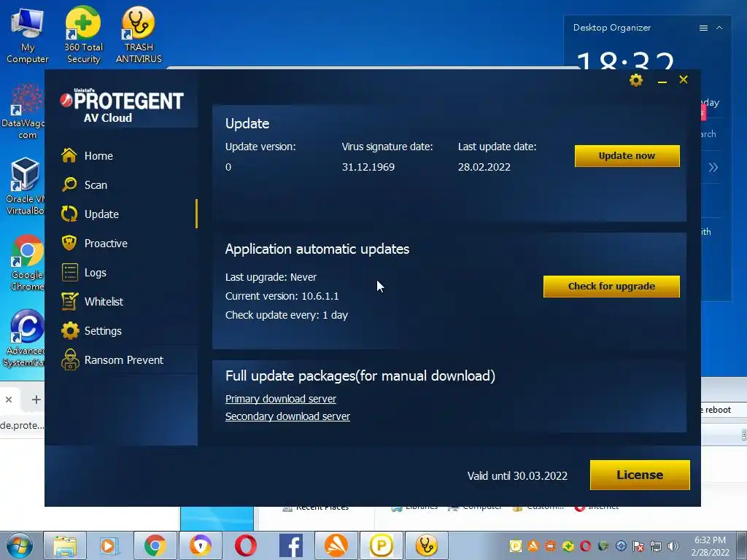Viewport: 747px width, 560px height.
Task: Click the Protegent system tray icon
Action: pos(515,545)
